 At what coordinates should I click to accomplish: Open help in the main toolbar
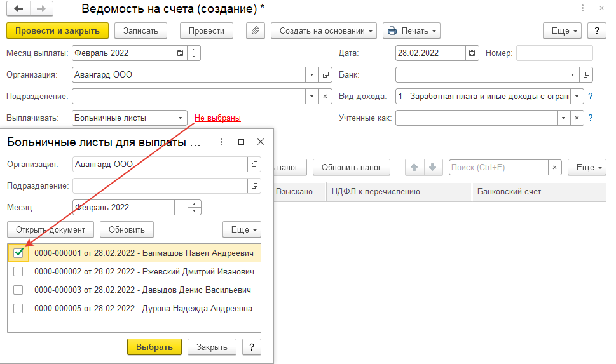point(597,30)
